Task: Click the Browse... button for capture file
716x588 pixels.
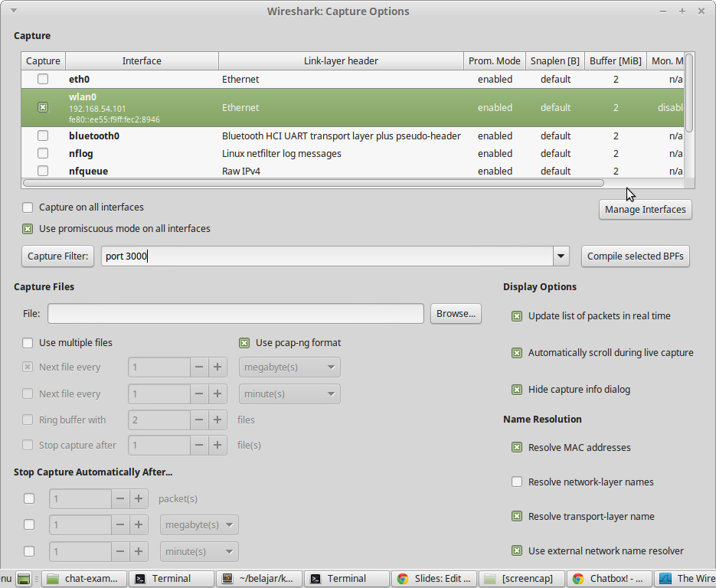Action: [456, 314]
